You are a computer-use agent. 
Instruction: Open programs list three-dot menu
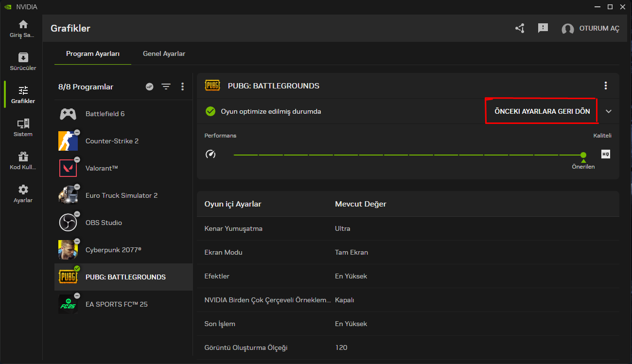coord(182,87)
